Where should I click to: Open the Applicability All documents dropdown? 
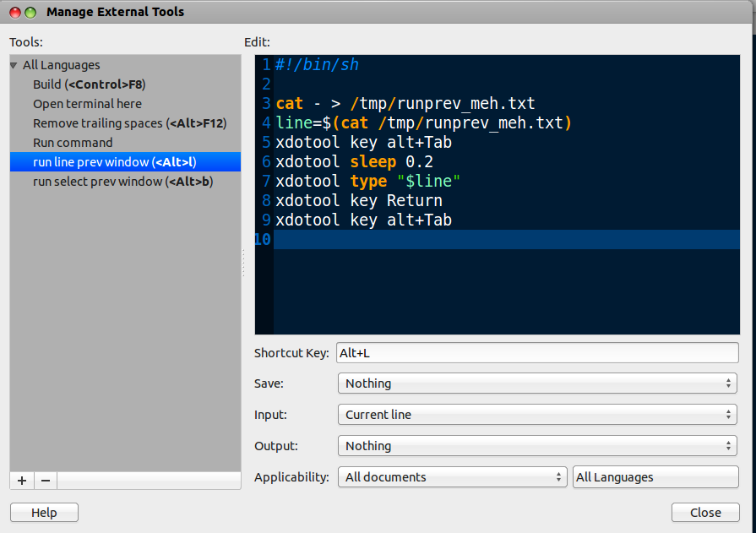click(x=452, y=476)
